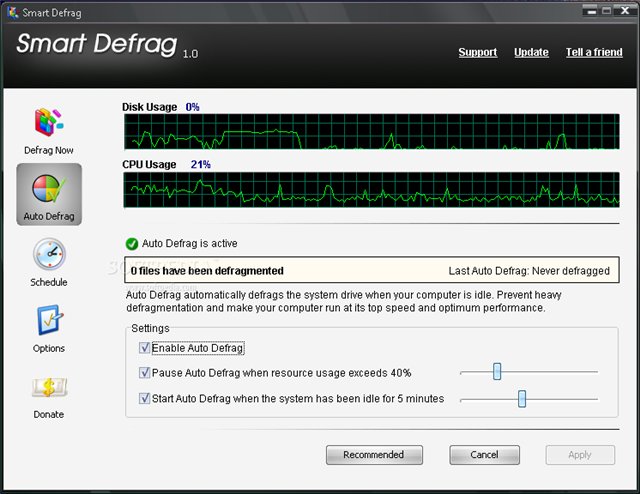Uncheck Enable Auto Defrag checkbox
This screenshot has width=640, height=494.
(144, 348)
